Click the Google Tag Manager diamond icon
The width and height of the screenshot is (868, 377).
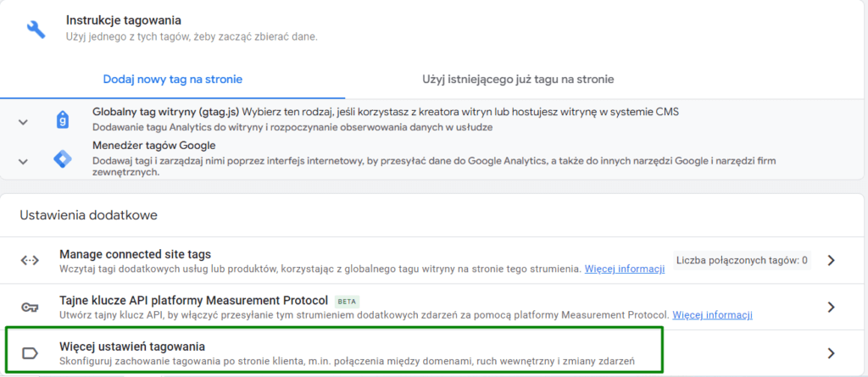[62, 158]
